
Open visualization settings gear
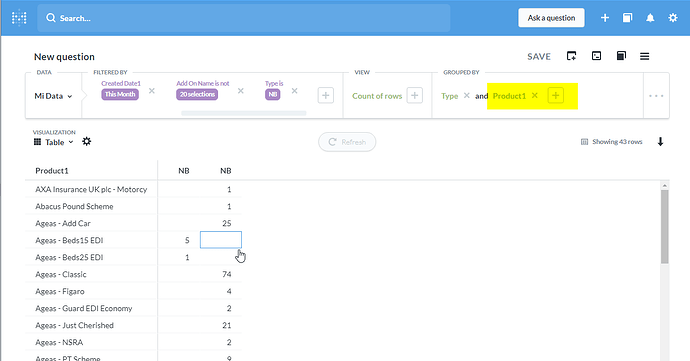tap(87, 141)
